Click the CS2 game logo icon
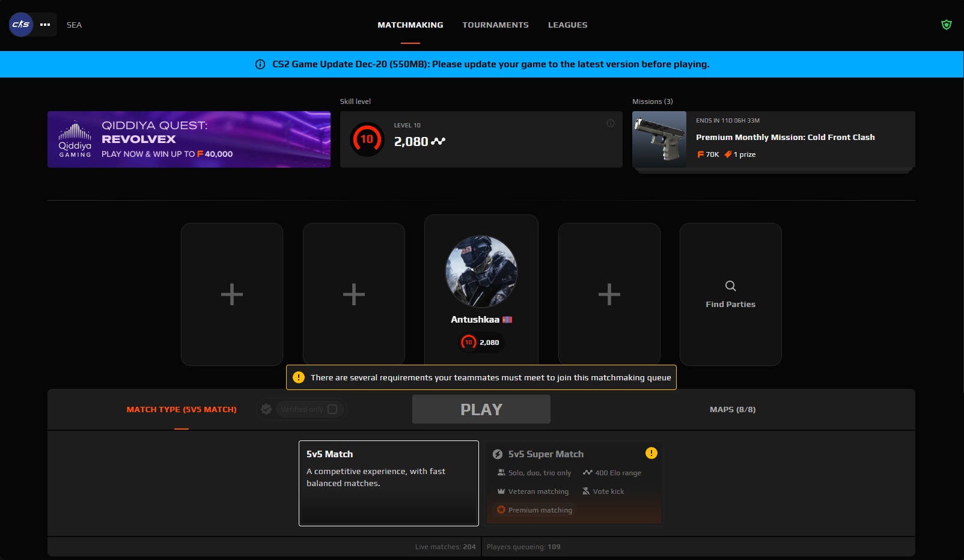The width and height of the screenshot is (964, 560). tap(21, 25)
